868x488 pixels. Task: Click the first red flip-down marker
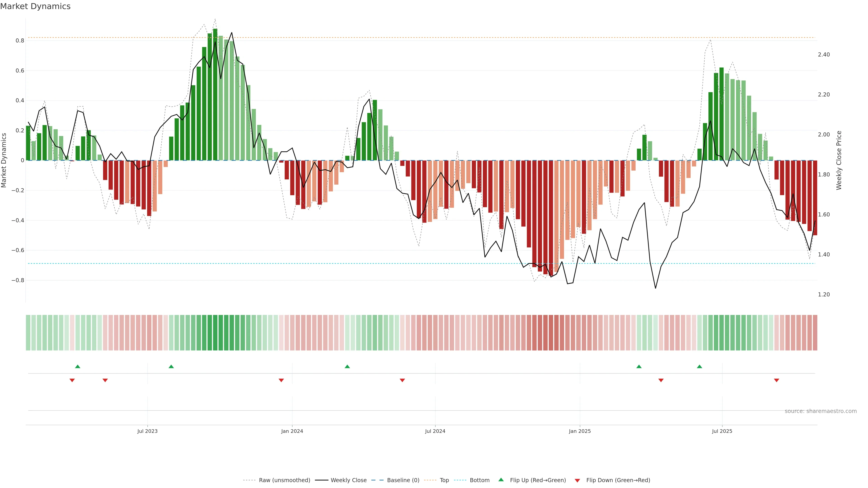pyautogui.click(x=72, y=380)
